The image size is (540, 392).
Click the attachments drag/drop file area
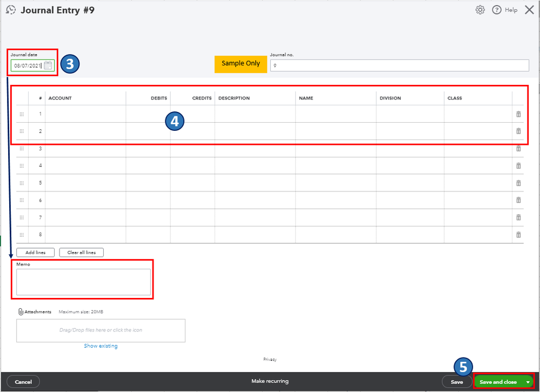(101, 331)
